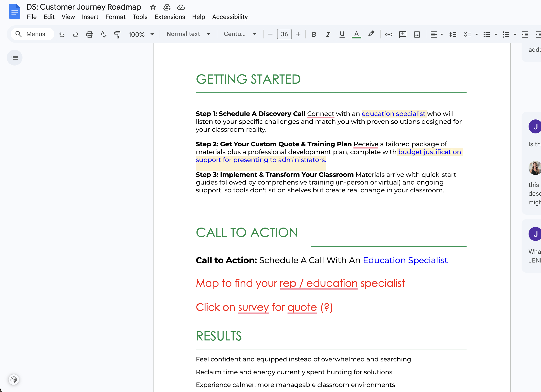541x392 pixels.
Task: Insert a checklist
Action: (x=467, y=34)
